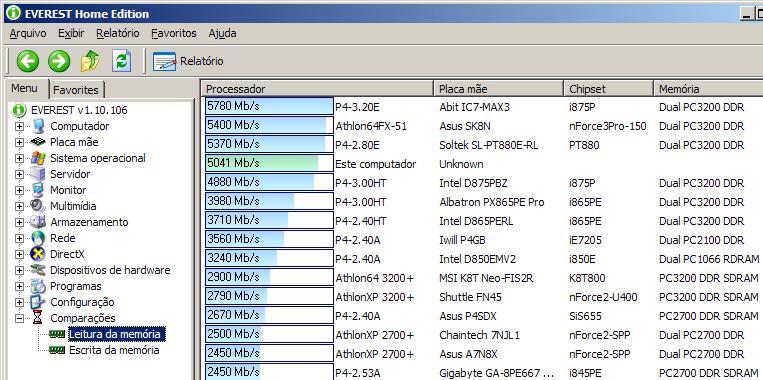Click the Servidor tree icon
The height and width of the screenshot is (380, 763).
(38, 174)
